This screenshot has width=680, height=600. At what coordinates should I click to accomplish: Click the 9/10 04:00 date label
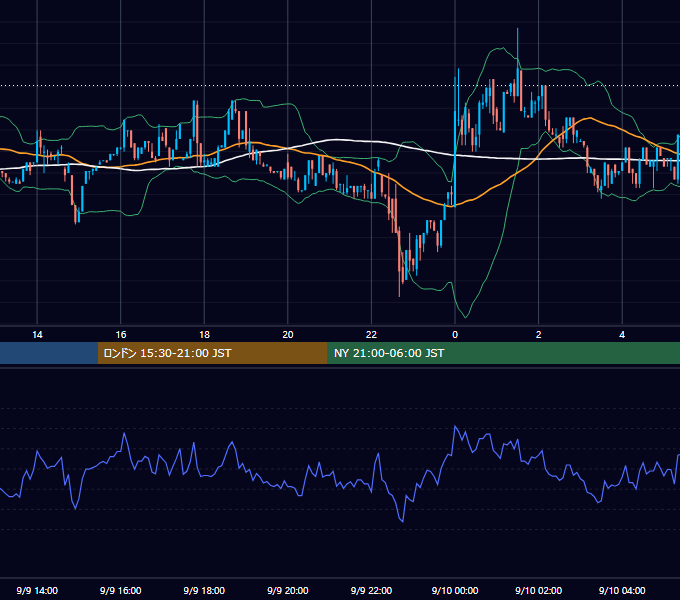tap(622, 590)
